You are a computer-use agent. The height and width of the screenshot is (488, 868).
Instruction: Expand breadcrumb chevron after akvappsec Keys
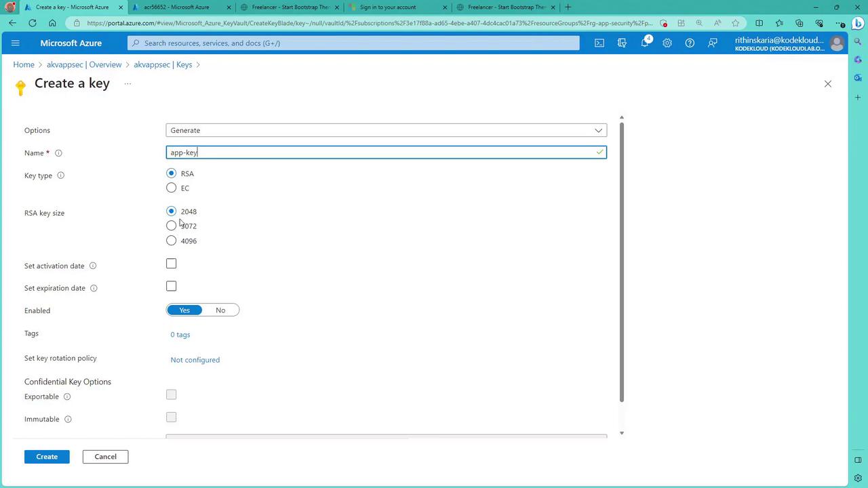click(x=199, y=65)
